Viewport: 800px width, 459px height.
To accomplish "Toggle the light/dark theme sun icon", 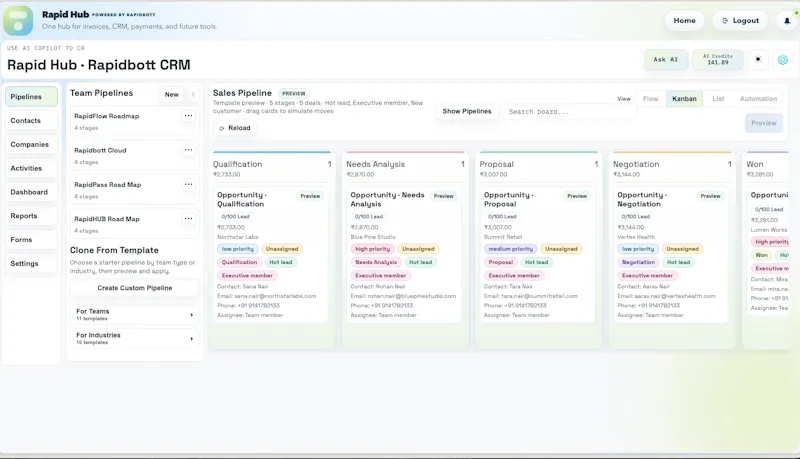I will [758, 60].
